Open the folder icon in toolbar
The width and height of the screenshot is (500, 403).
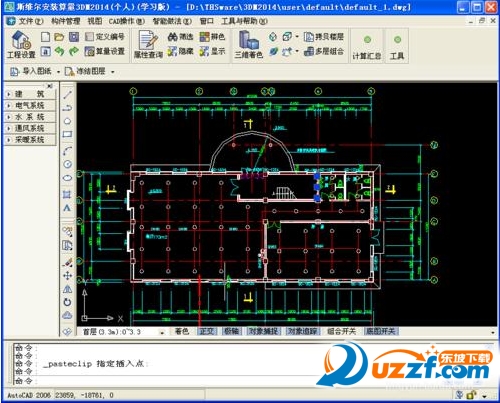[x=59, y=37]
